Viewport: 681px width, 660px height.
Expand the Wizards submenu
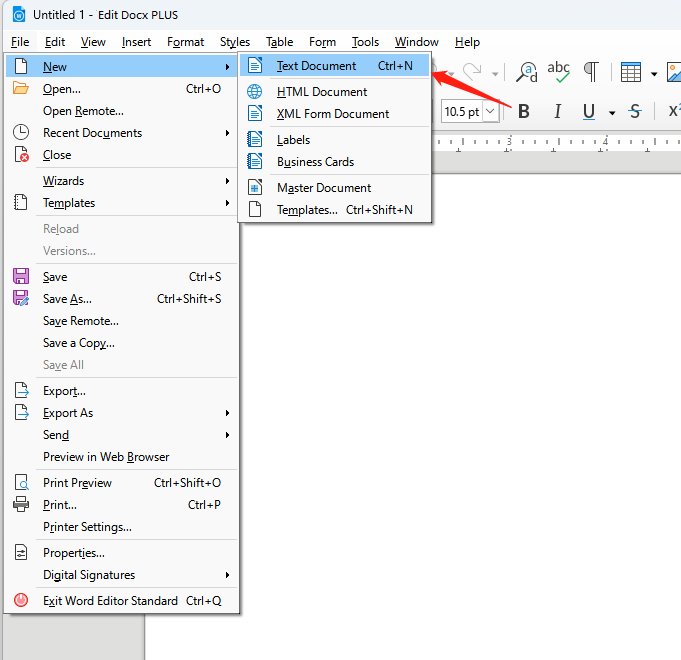point(122,181)
